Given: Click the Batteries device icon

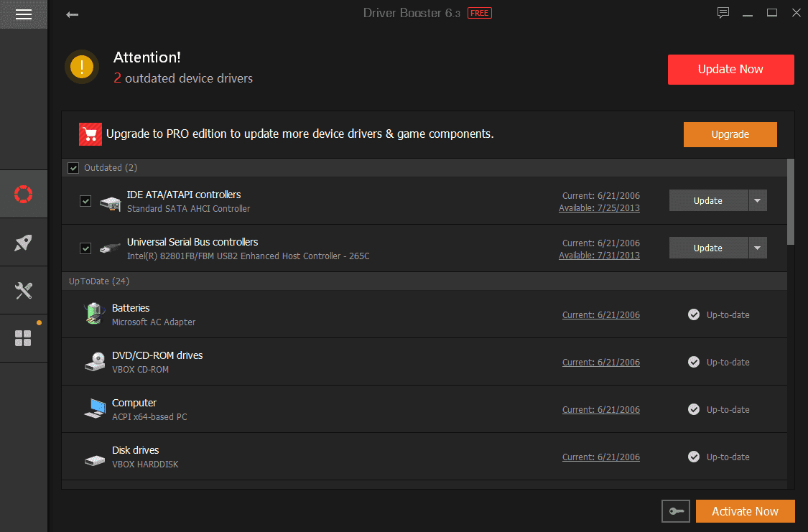Looking at the screenshot, I should tap(94, 314).
